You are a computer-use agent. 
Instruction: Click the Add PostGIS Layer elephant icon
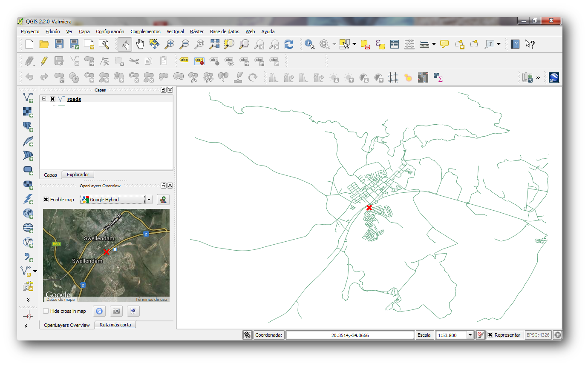[x=28, y=126]
